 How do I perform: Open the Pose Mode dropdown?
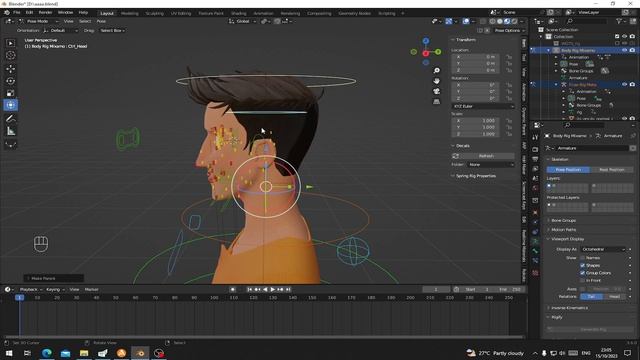coord(39,21)
